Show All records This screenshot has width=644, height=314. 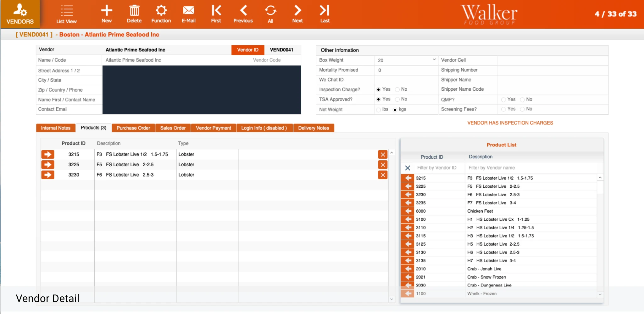click(270, 14)
